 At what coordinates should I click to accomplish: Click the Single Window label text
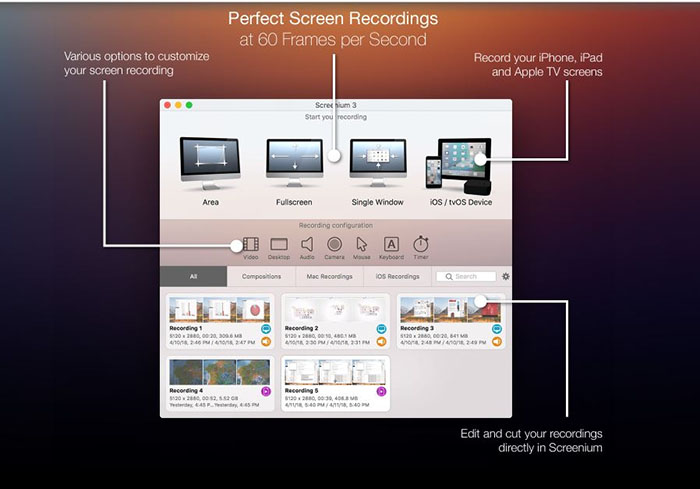[x=377, y=202]
